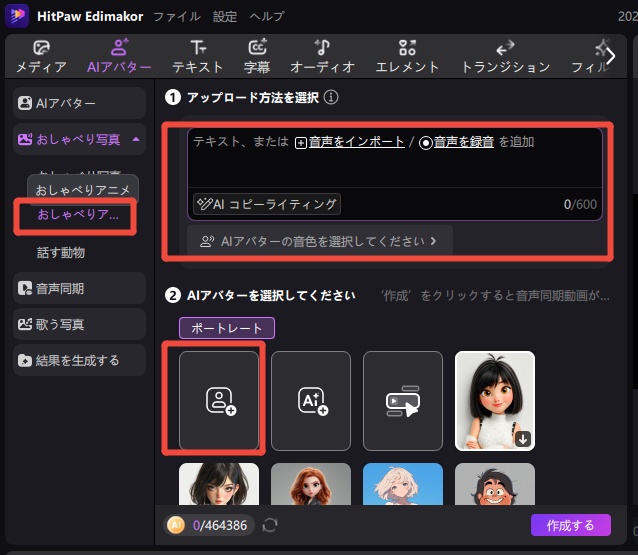Image resolution: width=638 pixels, height=555 pixels.
Task: Open the テキスト tab
Action: tap(197, 57)
